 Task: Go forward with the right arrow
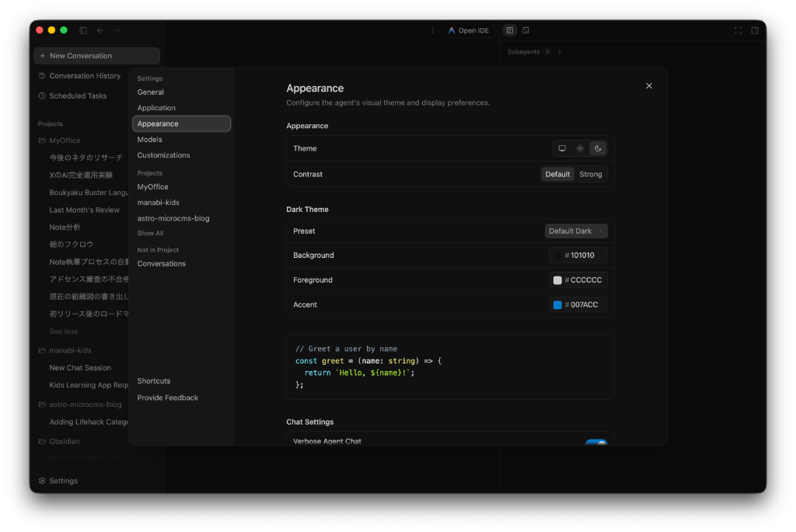pyautogui.click(x=117, y=30)
